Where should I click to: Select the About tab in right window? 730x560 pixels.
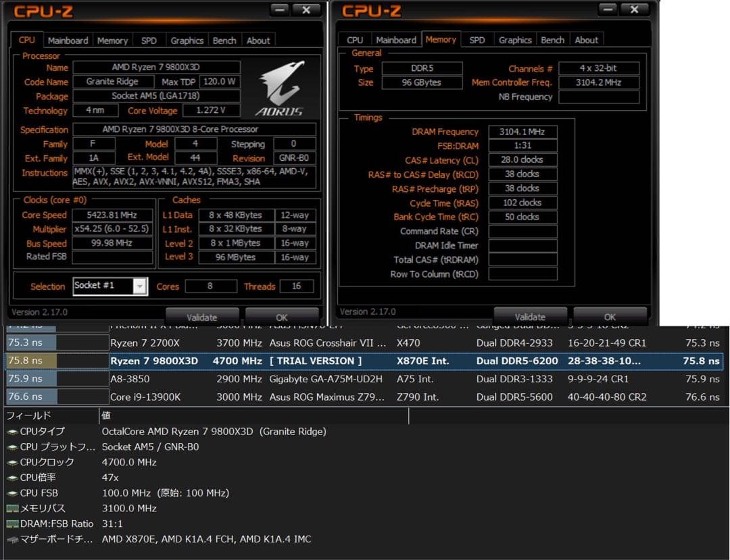pyautogui.click(x=587, y=39)
